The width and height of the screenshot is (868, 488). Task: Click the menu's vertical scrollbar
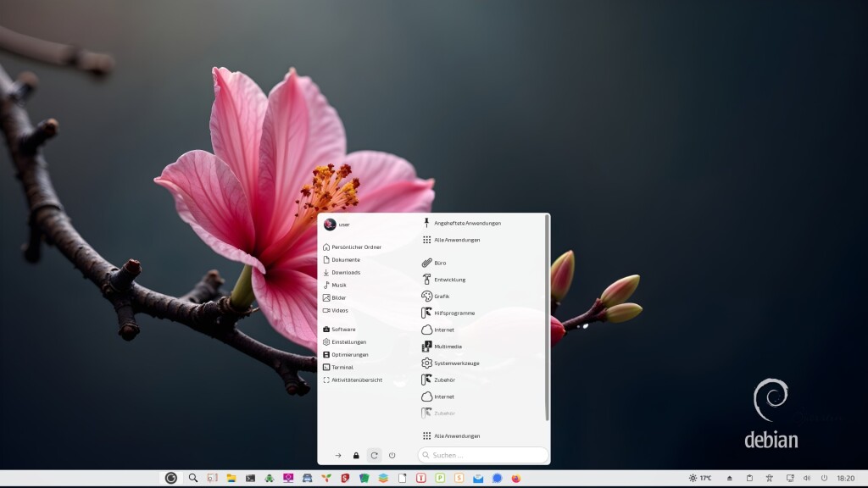(547, 319)
